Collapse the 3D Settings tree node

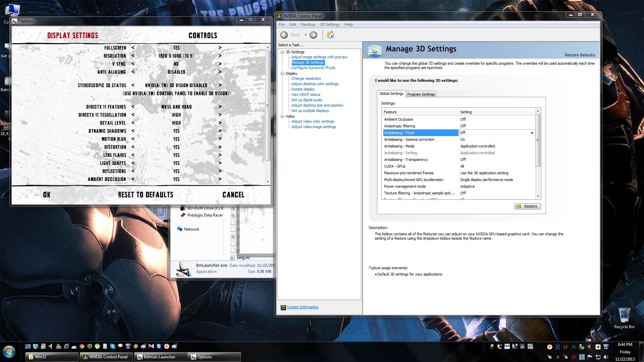click(282, 52)
